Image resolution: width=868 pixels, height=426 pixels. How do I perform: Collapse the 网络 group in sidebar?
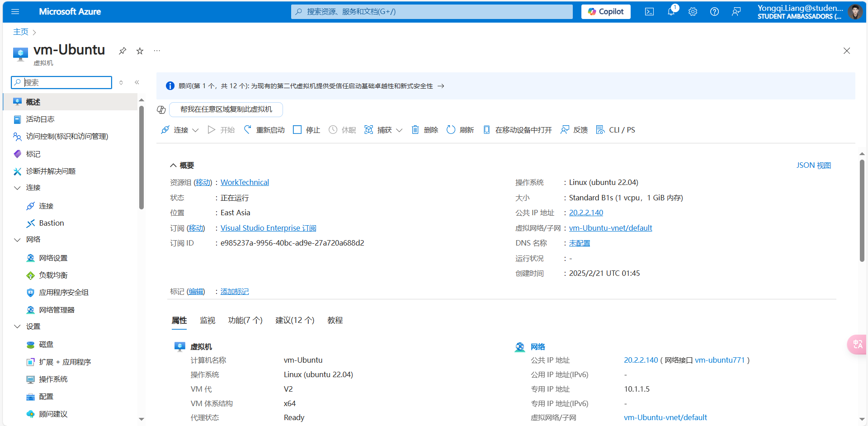(x=17, y=240)
